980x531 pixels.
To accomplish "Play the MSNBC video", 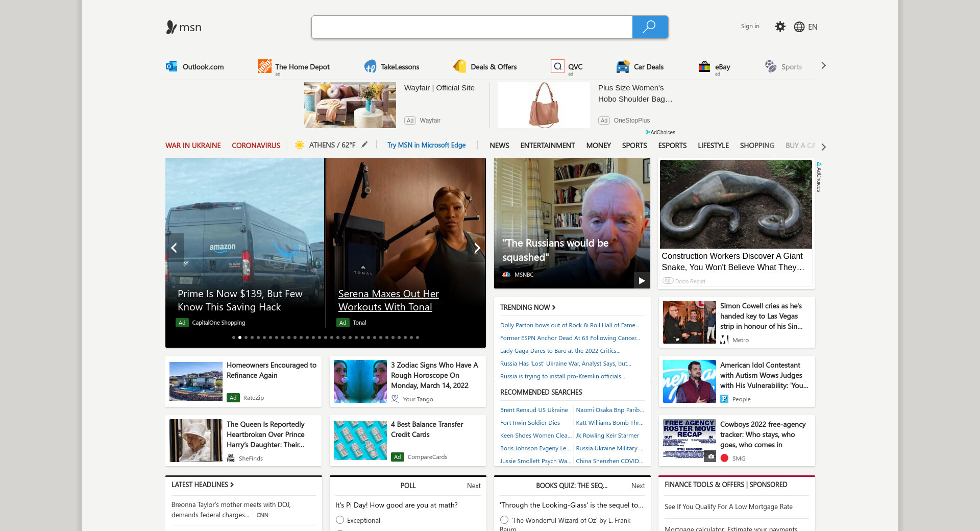I will pos(642,280).
